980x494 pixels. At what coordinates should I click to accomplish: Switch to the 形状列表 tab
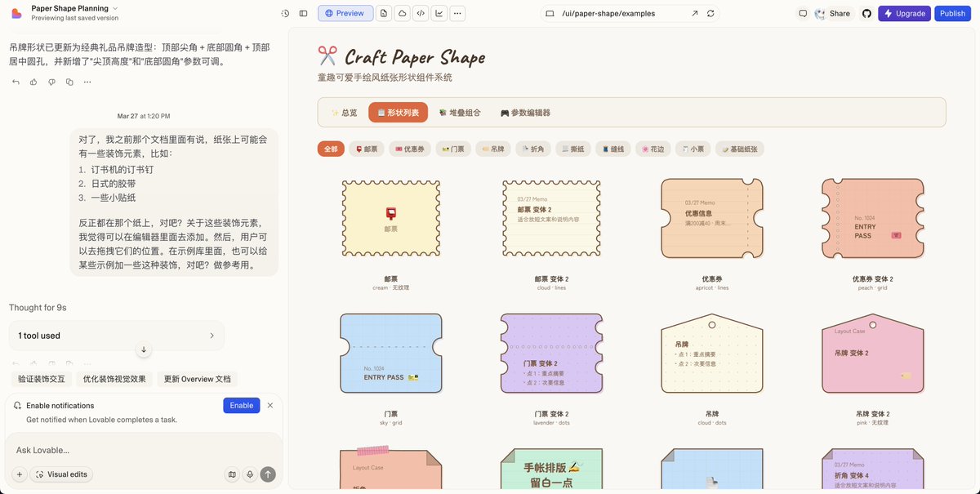[x=399, y=113]
